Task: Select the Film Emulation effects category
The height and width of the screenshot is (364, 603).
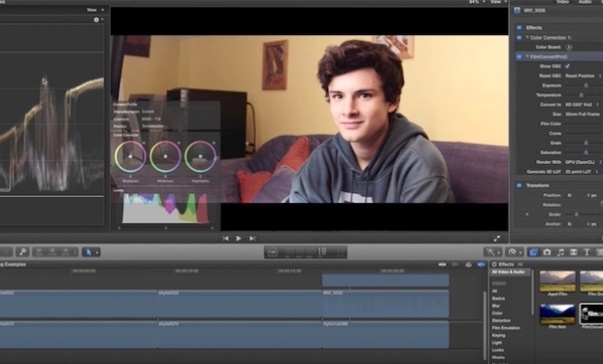Action: tap(506, 328)
